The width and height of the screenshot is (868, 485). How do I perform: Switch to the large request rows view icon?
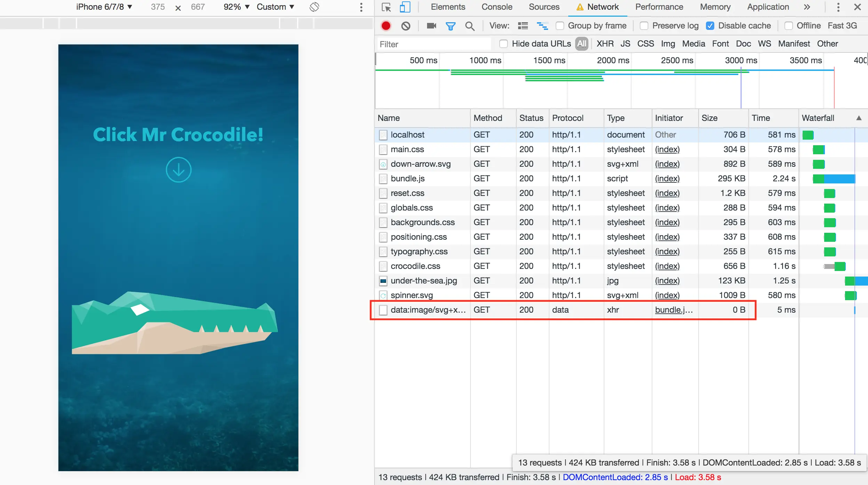pos(523,26)
